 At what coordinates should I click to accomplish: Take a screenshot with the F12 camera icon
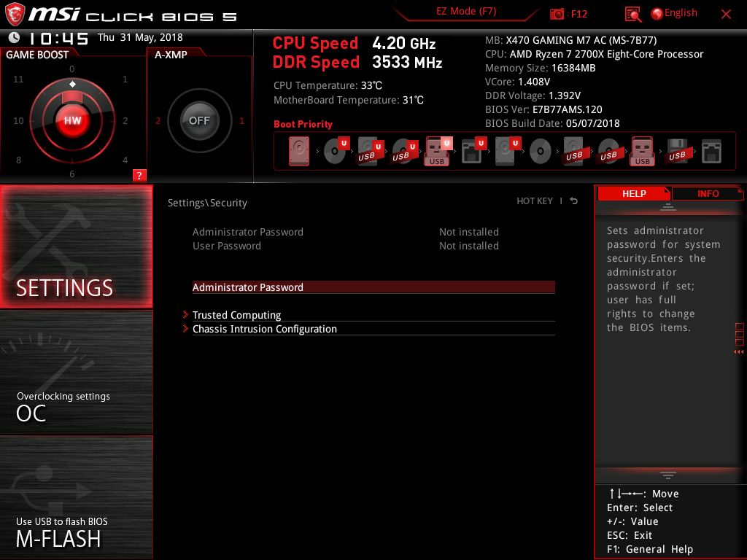click(557, 14)
